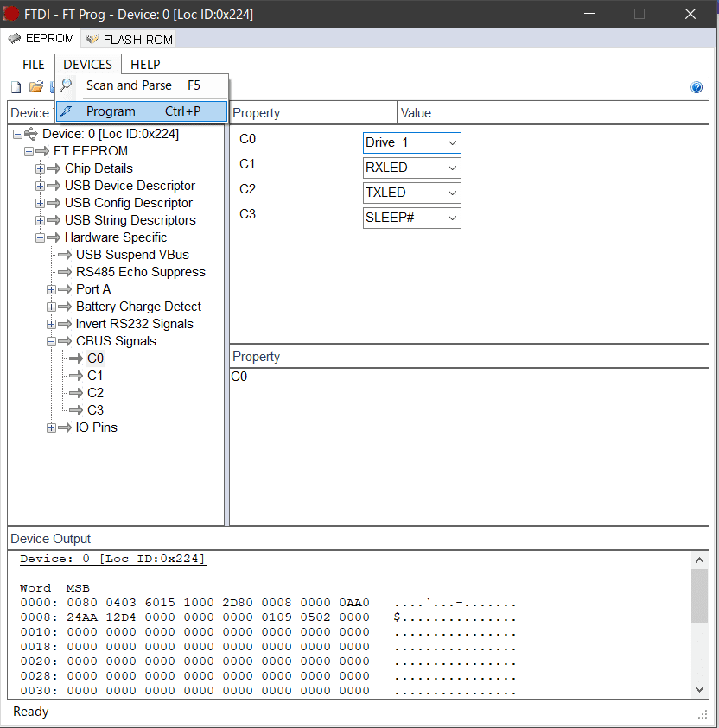Collapse the CBUS Signals tree node

[x=51, y=341]
